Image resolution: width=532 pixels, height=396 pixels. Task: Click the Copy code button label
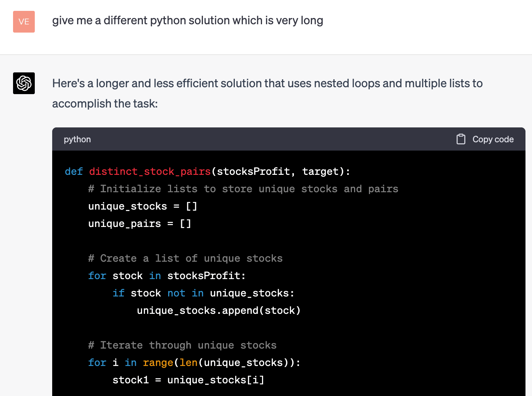(493, 139)
